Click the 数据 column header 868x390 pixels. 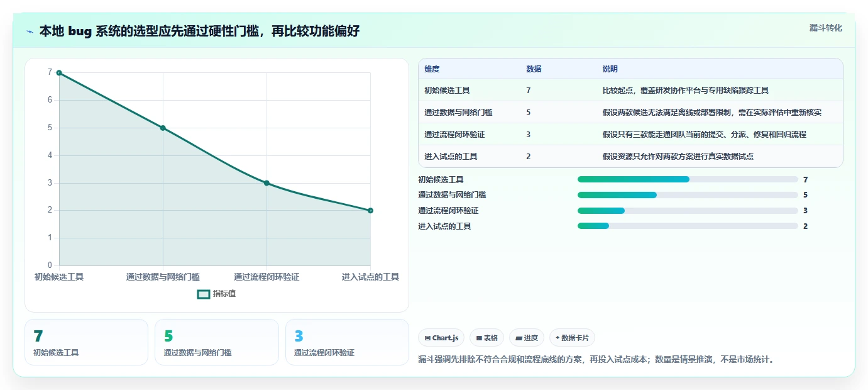pyautogui.click(x=534, y=69)
